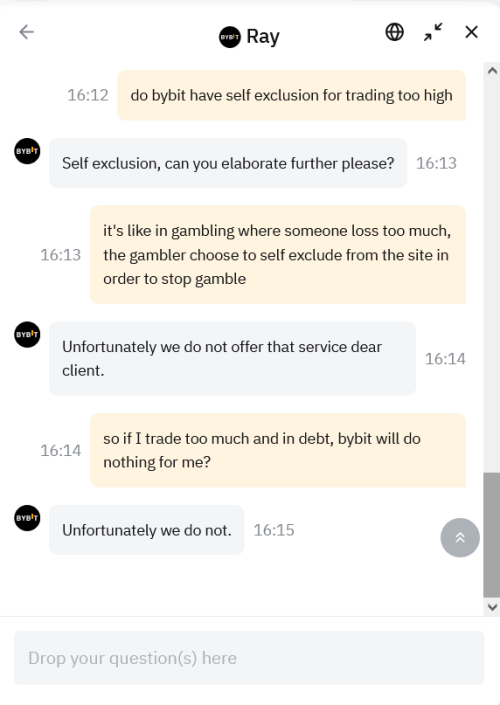Image resolution: width=500 pixels, height=705 pixels.
Task: Open language selection globe icon
Action: click(394, 32)
